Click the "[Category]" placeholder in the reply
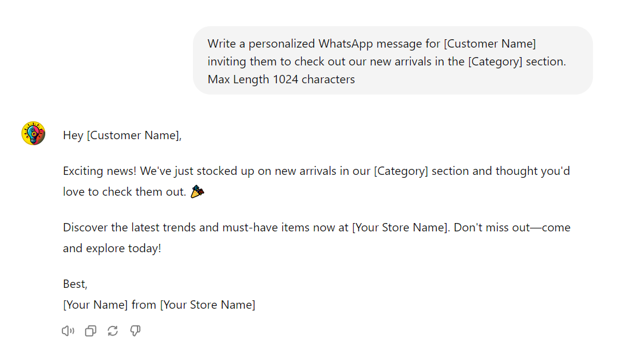The width and height of the screenshot is (618, 364). [x=401, y=171]
